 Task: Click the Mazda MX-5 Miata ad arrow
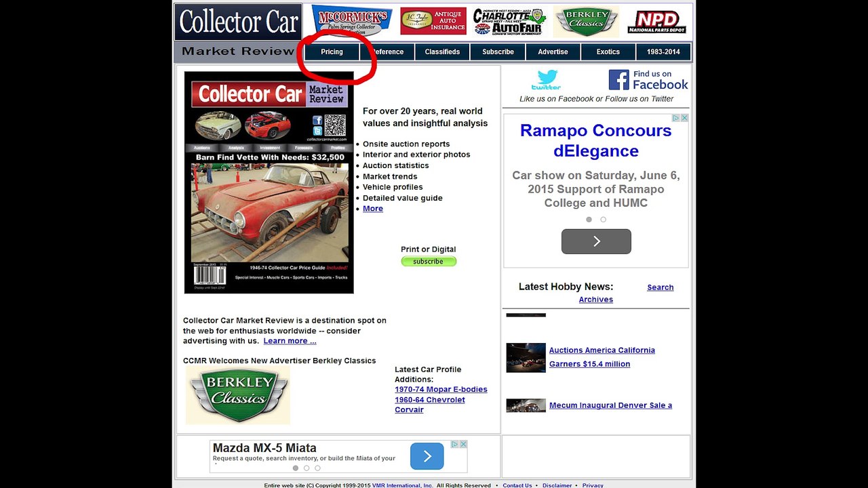tap(427, 456)
